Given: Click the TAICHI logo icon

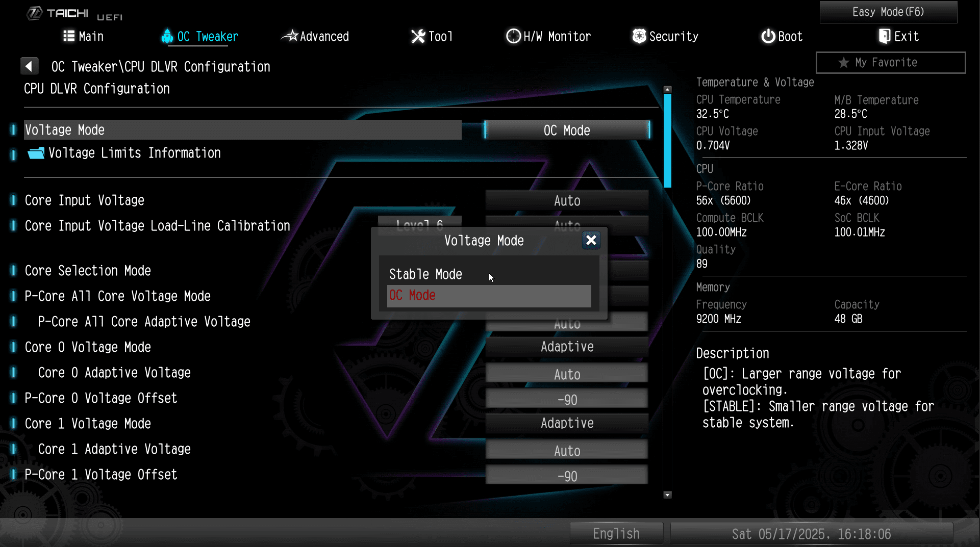Looking at the screenshot, I should coord(34,13).
